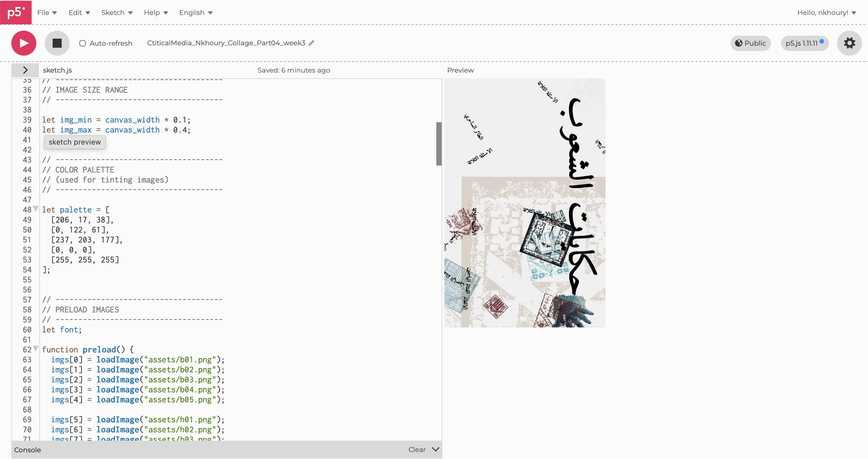Click the 'sketch preview' tooltip label
Viewport: 868px width, 459px height.
(x=75, y=142)
